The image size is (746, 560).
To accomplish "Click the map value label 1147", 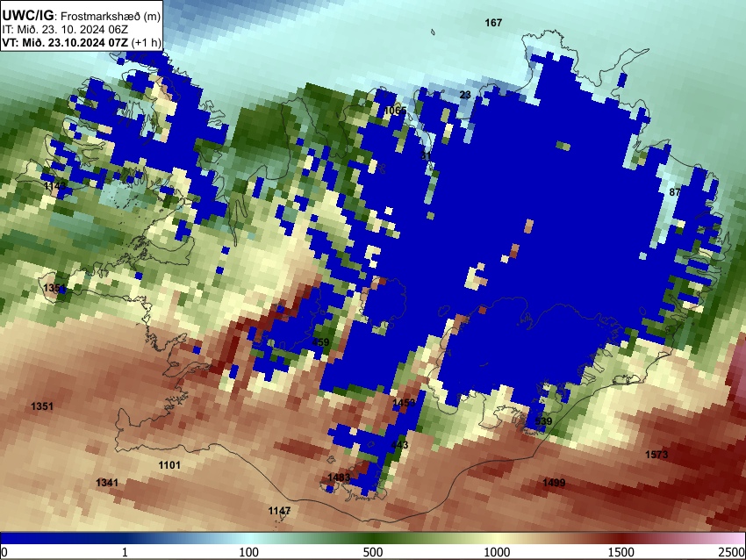I will pos(279,511).
